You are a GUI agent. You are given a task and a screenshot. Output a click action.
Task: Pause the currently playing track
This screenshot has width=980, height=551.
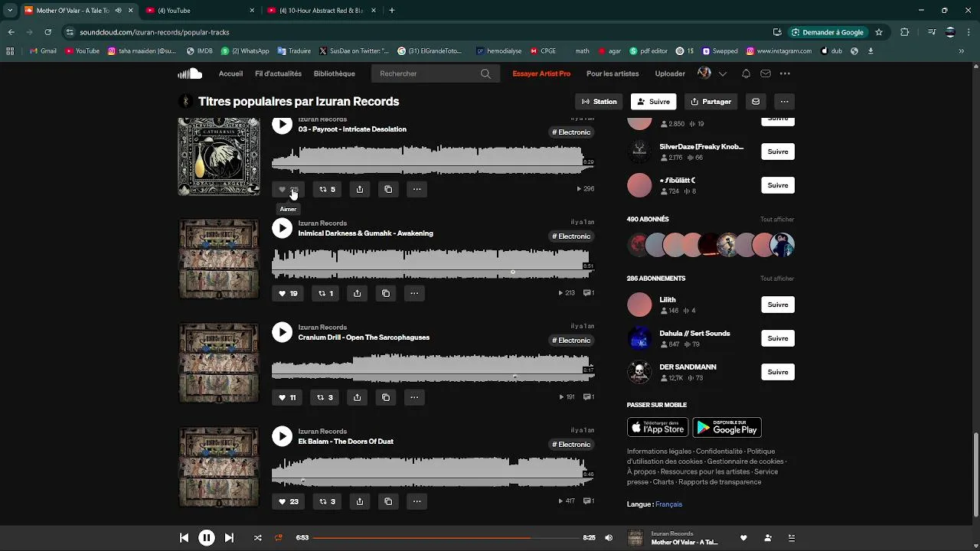pyautogui.click(x=206, y=538)
